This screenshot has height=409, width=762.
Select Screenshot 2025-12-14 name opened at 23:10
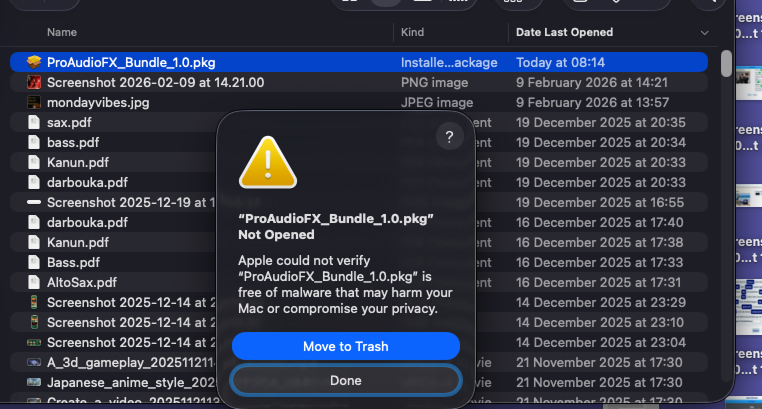(131, 322)
